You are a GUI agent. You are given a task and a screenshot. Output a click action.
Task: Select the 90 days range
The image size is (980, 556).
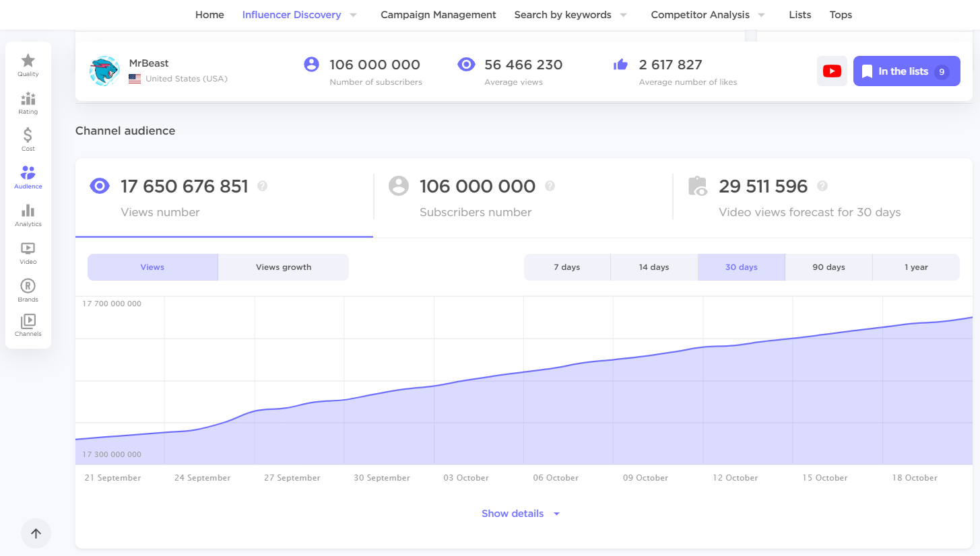828,267
